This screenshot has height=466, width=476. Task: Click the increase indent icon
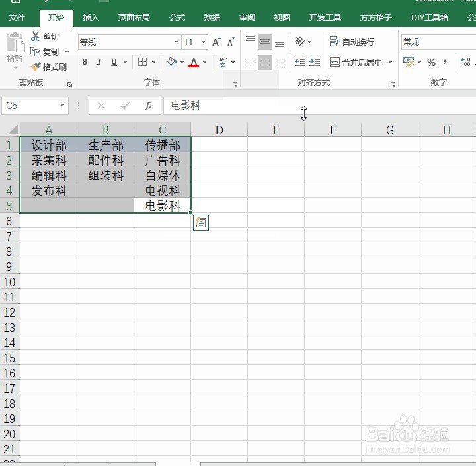tap(315, 62)
